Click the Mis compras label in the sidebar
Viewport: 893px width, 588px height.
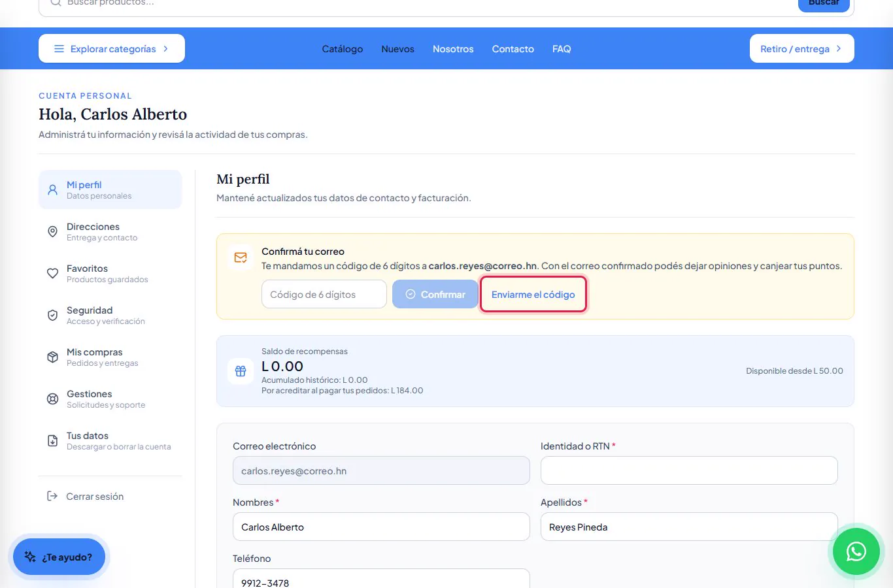[95, 352]
